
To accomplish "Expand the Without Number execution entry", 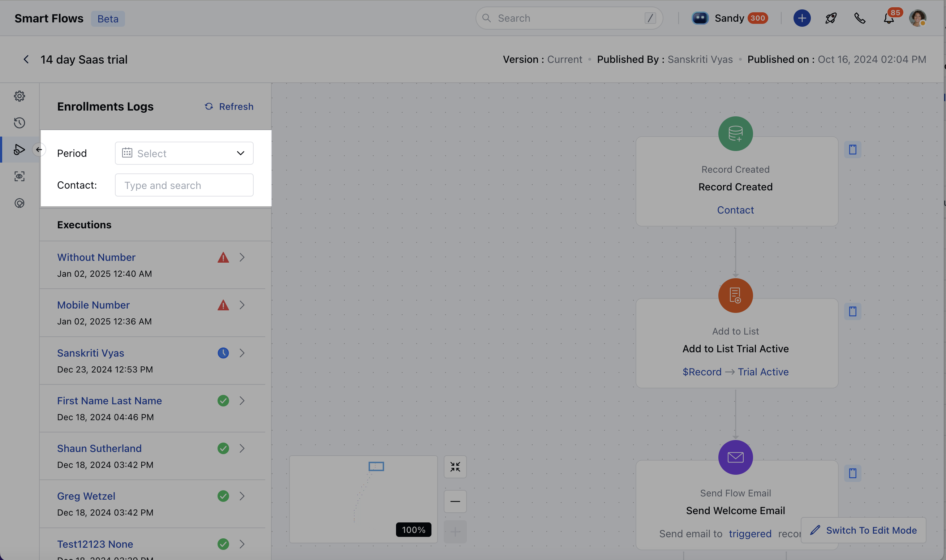I will (x=242, y=257).
